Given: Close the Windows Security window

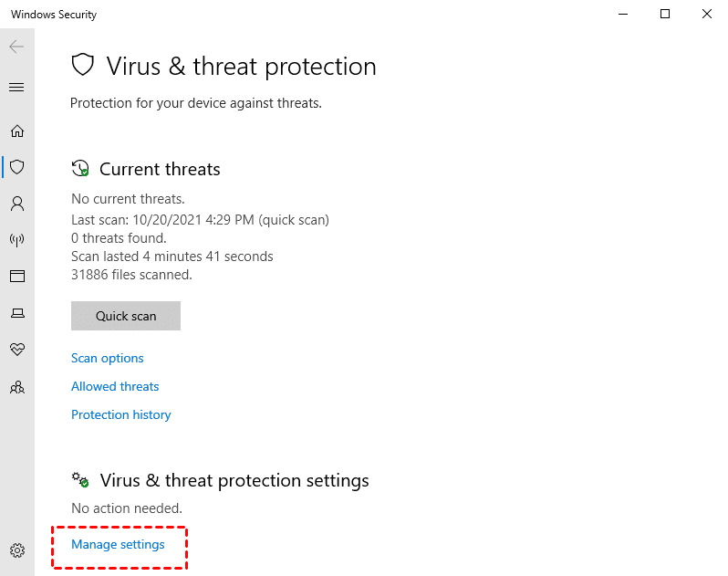Looking at the screenshot, I should click(x=707, y=15).
